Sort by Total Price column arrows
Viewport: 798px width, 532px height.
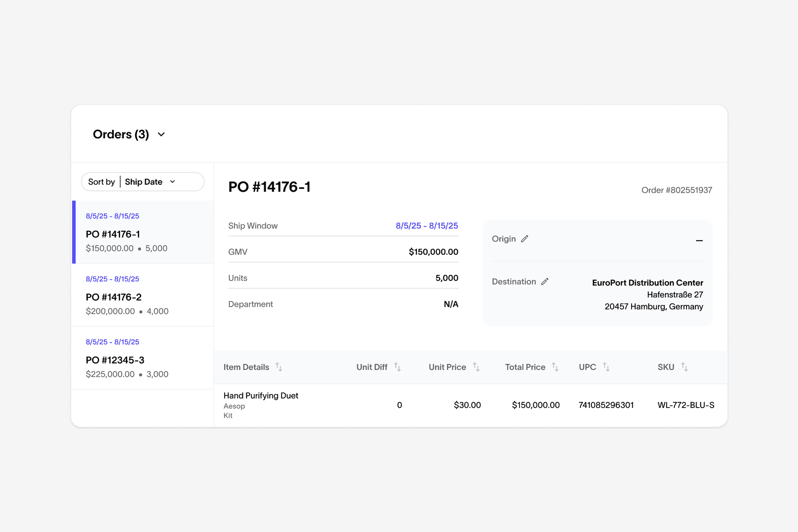555,367
